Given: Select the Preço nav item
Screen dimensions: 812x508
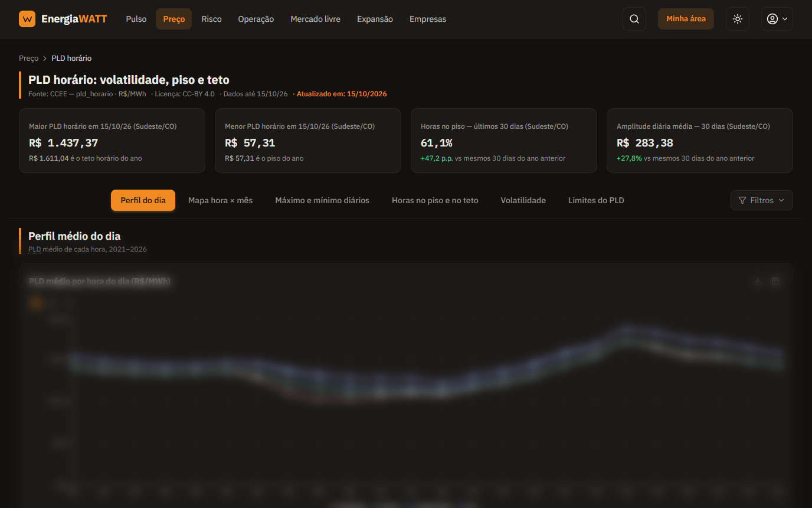Looking at the screenshot, I should [174, 19].
